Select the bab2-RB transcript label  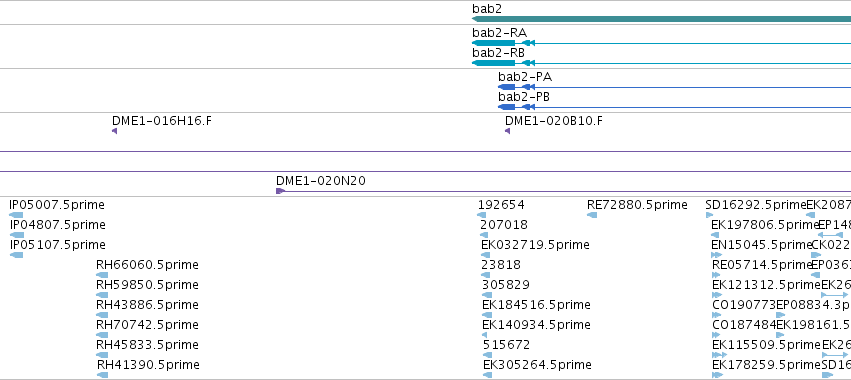498,53
